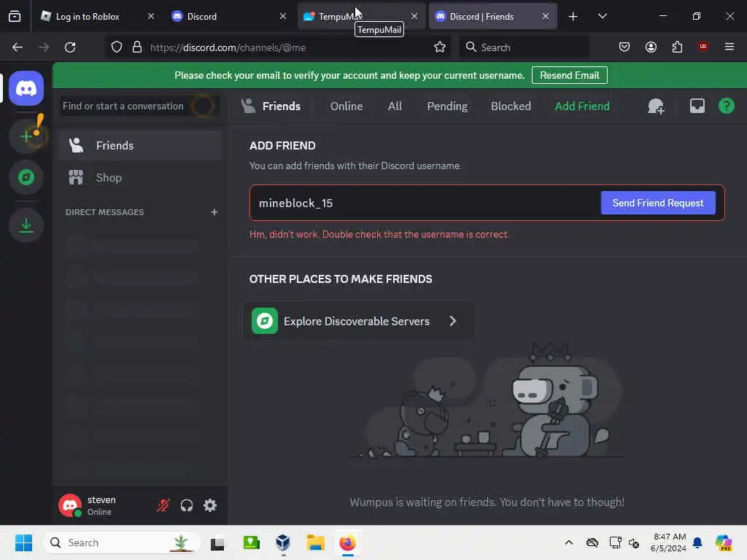Viewport: 747px width, 560px height.
Task: Click the Firefox Search box
Action: pyautogui.click(x=524, y=47)
